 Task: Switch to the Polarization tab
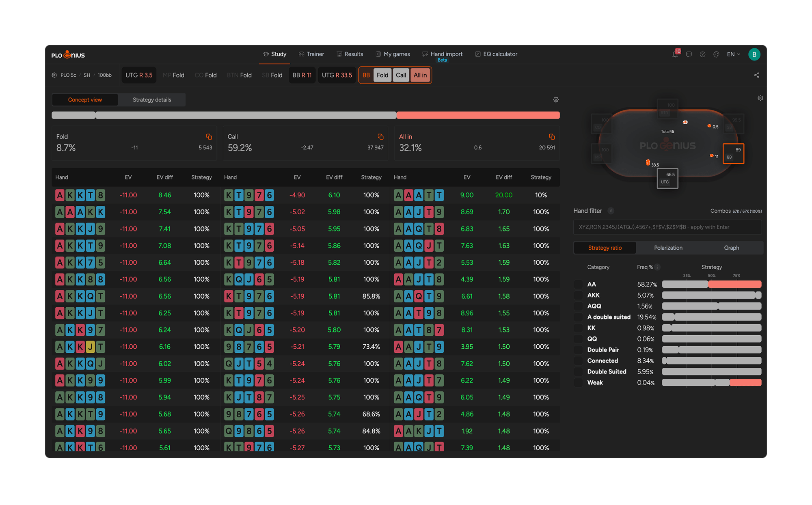(668, 248)
